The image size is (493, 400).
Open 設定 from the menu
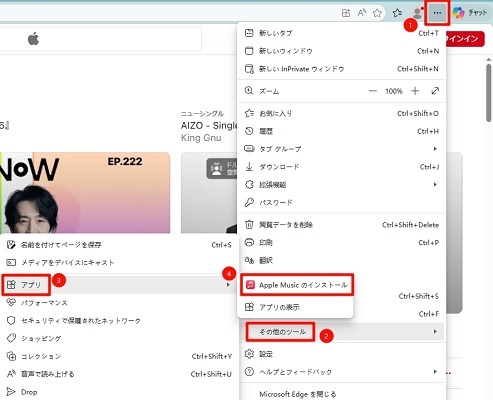point(342,354)
